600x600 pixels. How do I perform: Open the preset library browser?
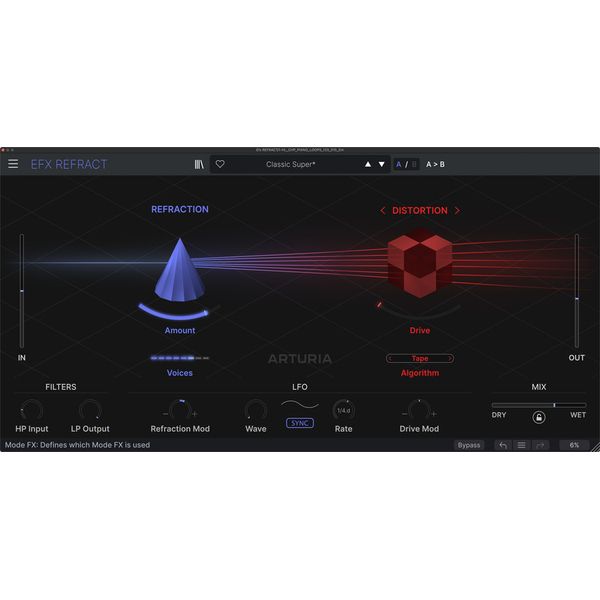pyautogui.click(x=199, y=164)
